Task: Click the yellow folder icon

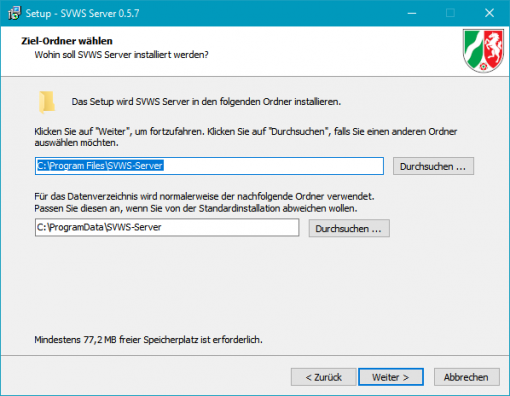Action: point(47,102)
